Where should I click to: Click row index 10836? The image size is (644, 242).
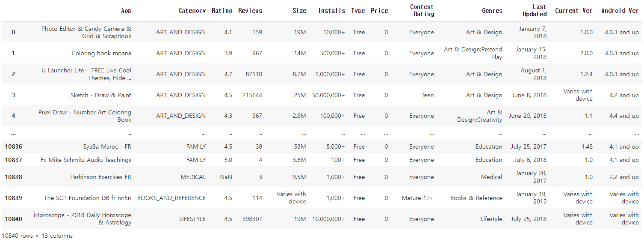[14, 146]
